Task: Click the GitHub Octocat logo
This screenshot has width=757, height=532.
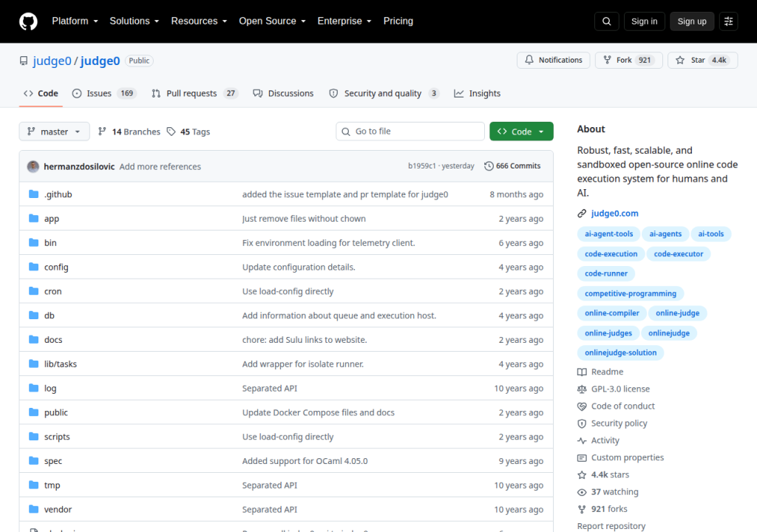Action: click(x=28, y=21)
